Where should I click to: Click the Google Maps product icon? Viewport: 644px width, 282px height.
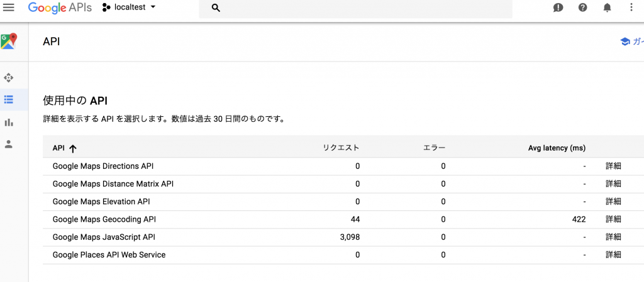pyautogui.click(x=9, y=41)
